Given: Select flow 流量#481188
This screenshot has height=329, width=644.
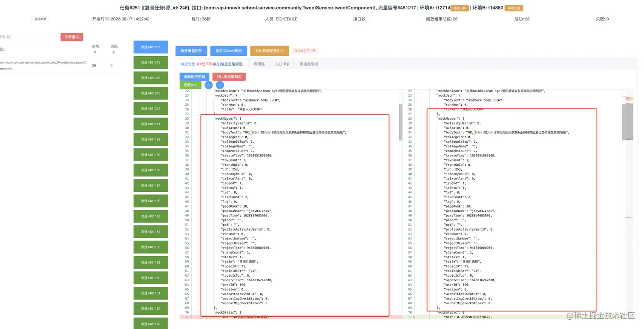Looking at the screenshot, I should 151,170.
